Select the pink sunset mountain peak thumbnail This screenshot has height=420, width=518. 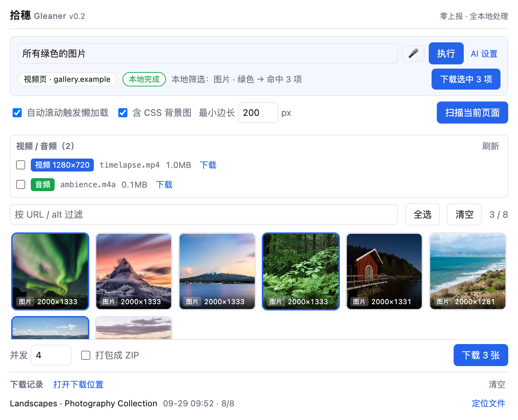(x=134, y=271)
